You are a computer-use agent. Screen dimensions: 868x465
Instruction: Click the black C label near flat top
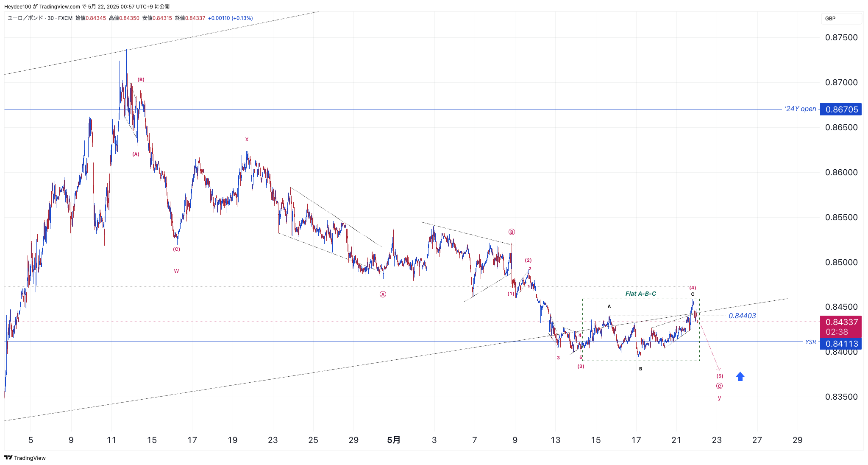click(x=693, y=294)
